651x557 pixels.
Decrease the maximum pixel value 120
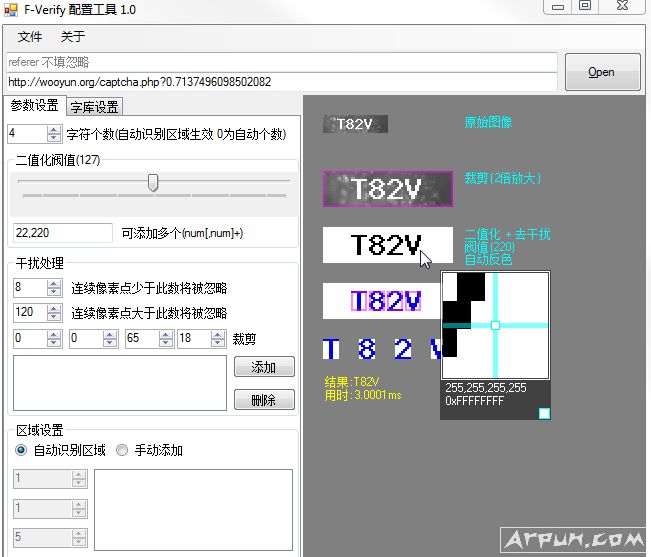(54, 317)
